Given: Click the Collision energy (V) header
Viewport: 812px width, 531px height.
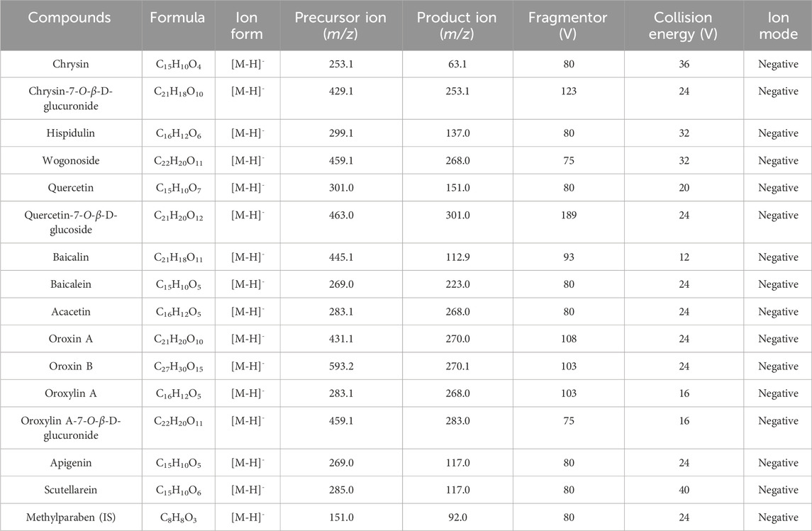Looking at the screenshot, I should pyautogui.click(x=684, y=25).
